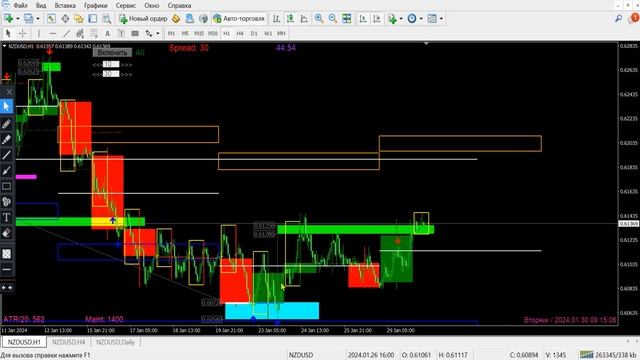Switch to H4 timeframe
Image resolution: width=640 pixels, height=360 pixels.
pyautogui.click(x=240, y=33)
